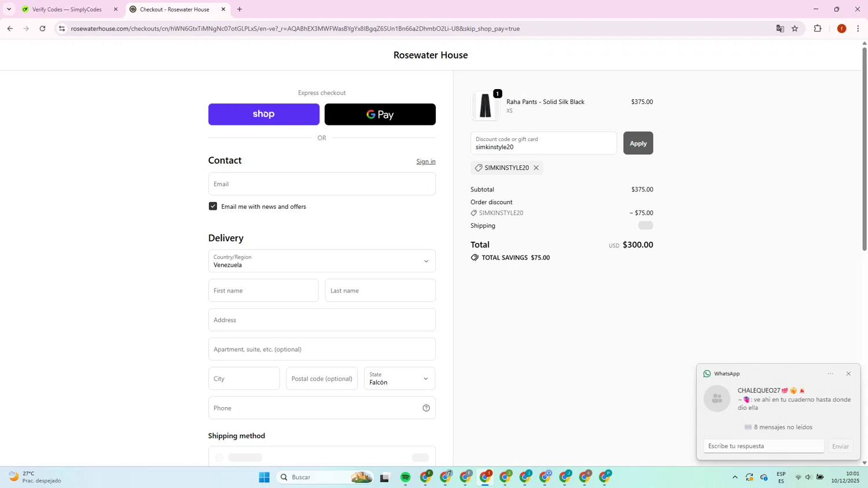Close the Verify Codes tab
Image resolution: width=868 pixels, height=488 pixels.
(x=116, y=9)
